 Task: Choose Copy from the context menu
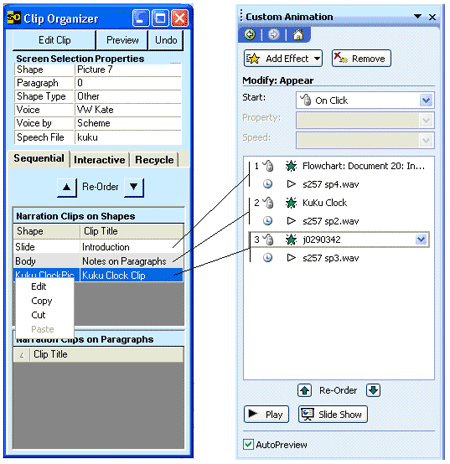pyautogui.click(x=42, y=301)
